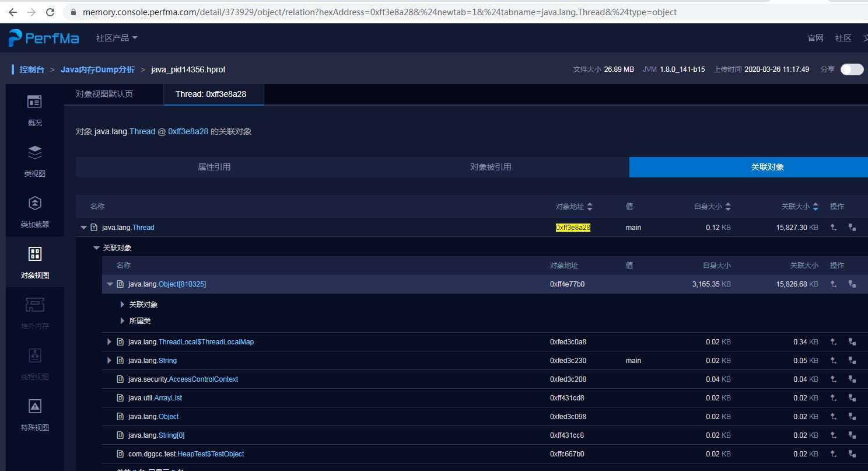Open the Java内存Dump分析 breadcrumb link
The image size is (868, 471).
97,69
